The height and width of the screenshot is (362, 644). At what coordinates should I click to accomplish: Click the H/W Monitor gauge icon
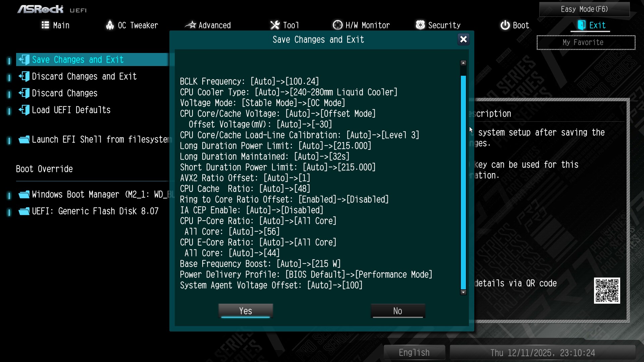337,25
